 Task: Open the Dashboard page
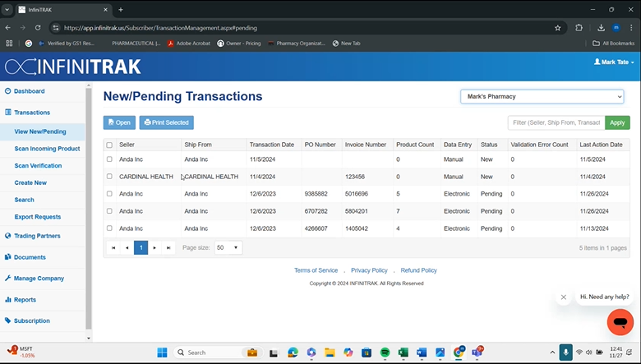tap(29, 91)
